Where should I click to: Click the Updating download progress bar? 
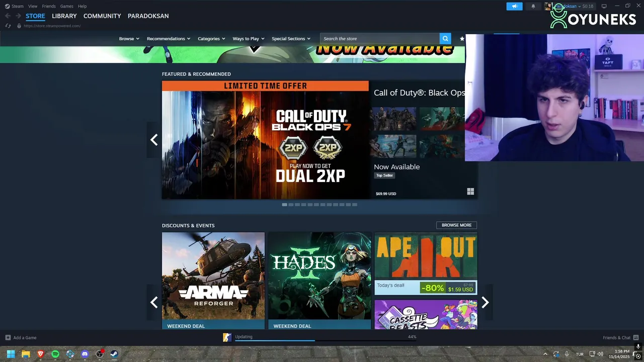click(x=326, y=340)
